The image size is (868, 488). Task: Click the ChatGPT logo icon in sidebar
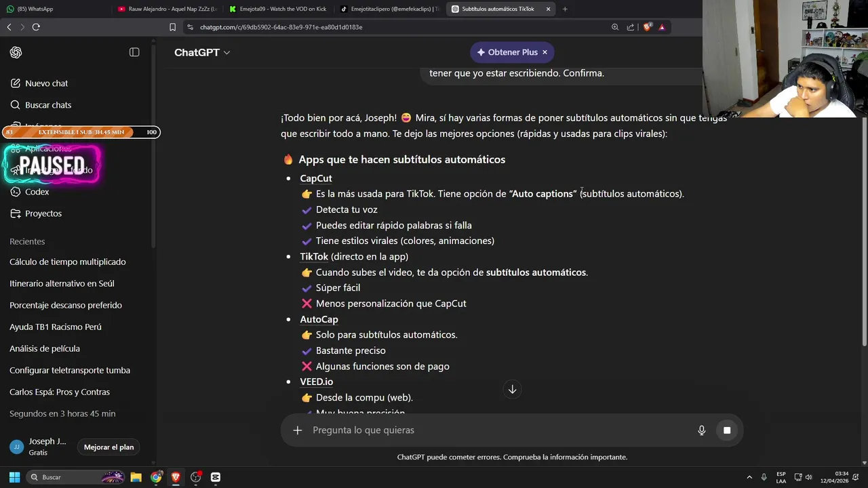pyautogui.click(x=16, y=52)
